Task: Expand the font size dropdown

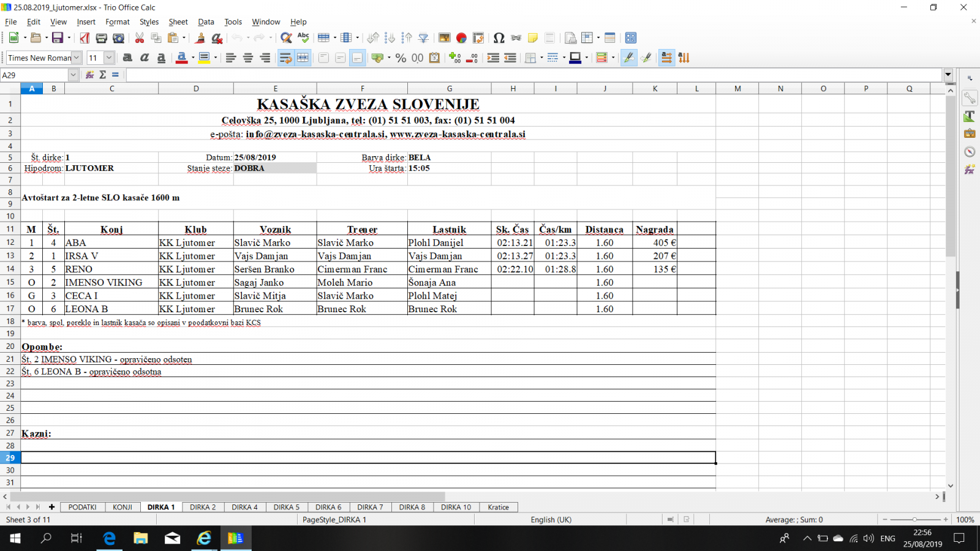Action: pos(109,58)
